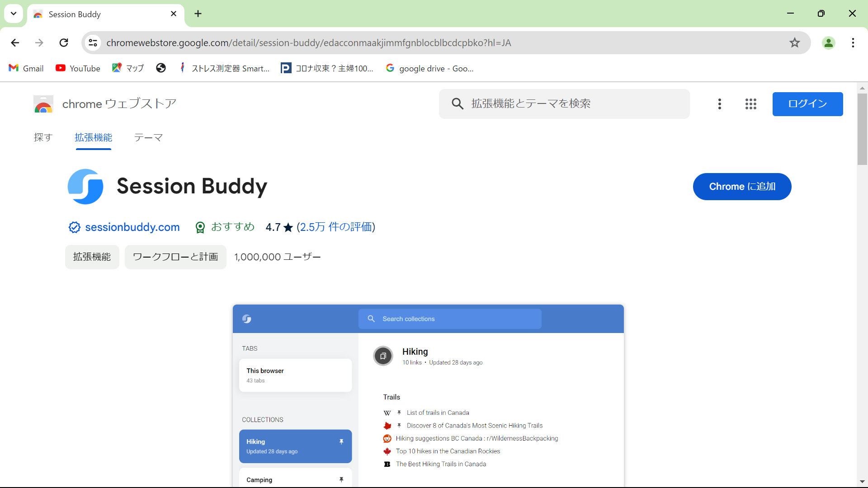Click the browser profile avatar icon

[x=829, y=42]
